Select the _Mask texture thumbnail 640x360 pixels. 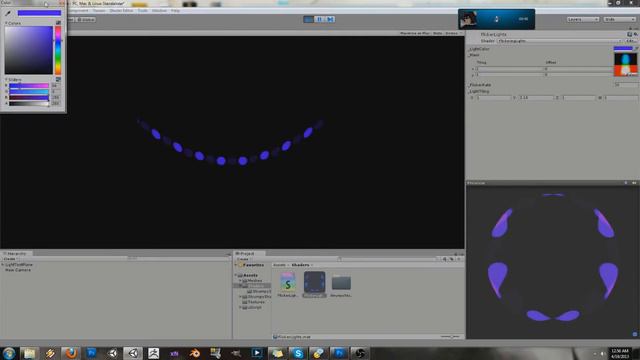tap(626, 64)
